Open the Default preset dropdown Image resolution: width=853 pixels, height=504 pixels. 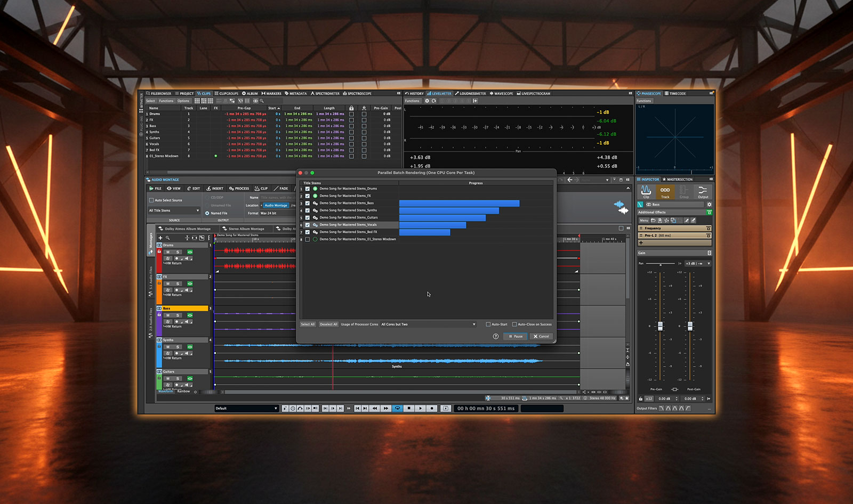[246, 408]
